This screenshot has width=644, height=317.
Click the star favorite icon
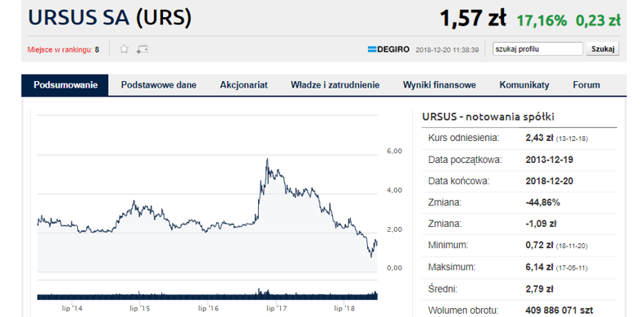tap(124, 49)
